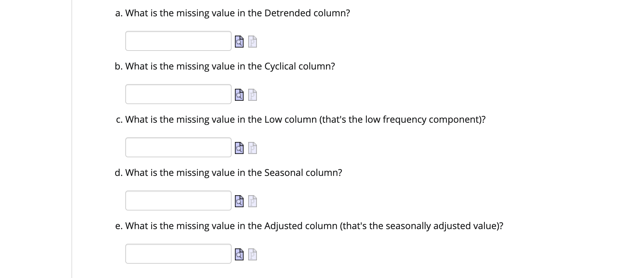The height and width of the screenshot is (278, 644).
Task: Select question a text about Detrended column
Action: tap(232, 13)
